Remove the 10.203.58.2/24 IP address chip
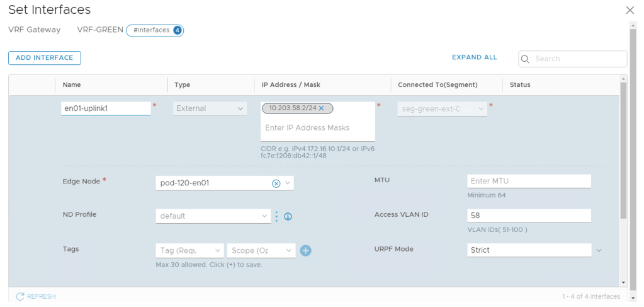The height and width of the screenshot is (307, 644). (x=321, y=108)
